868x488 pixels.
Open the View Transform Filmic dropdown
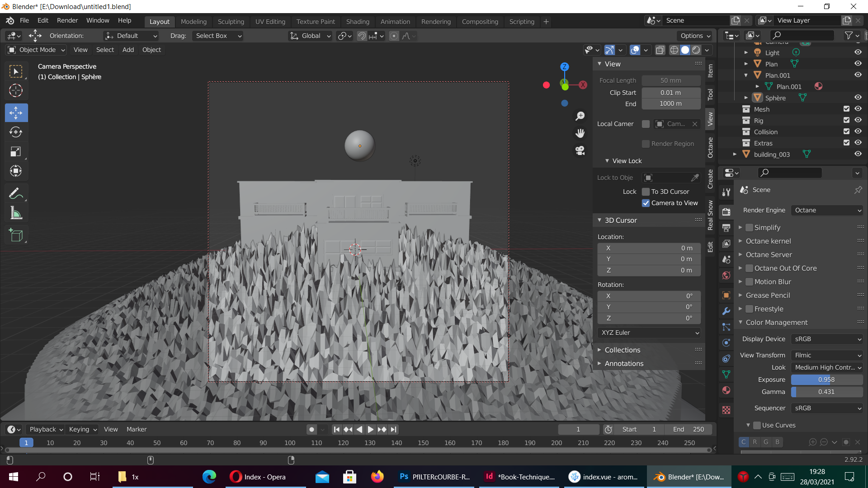coord(827,355)
